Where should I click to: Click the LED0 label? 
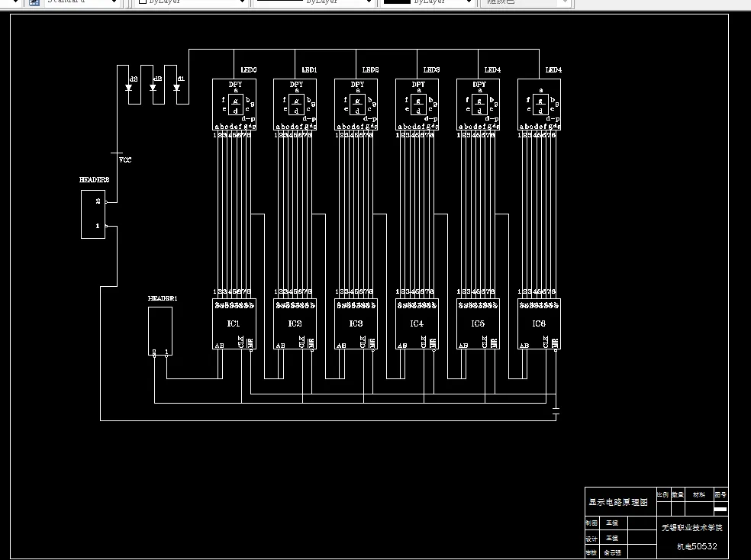pyautogui.click(x=249, y=70)
